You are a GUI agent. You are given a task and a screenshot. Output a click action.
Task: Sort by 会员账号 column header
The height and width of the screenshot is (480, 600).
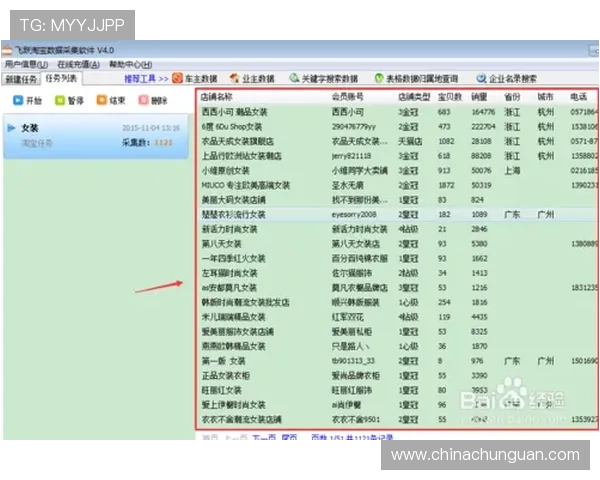click(347, 97)
